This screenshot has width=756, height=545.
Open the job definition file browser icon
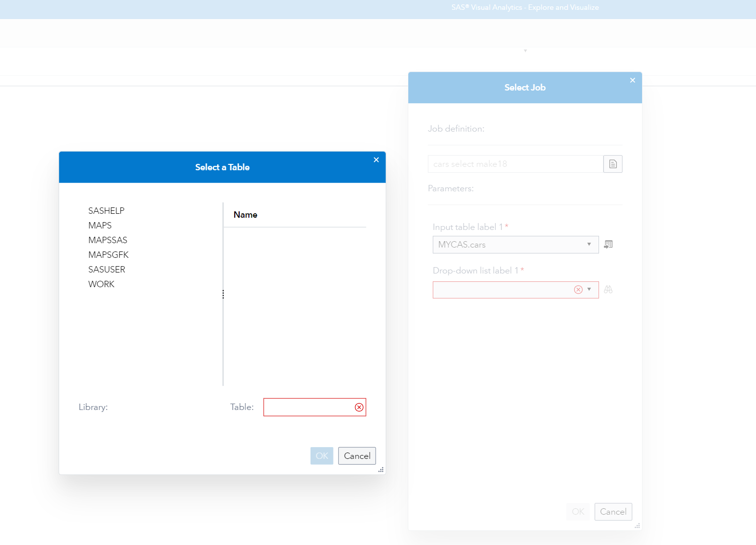point(613,164)
